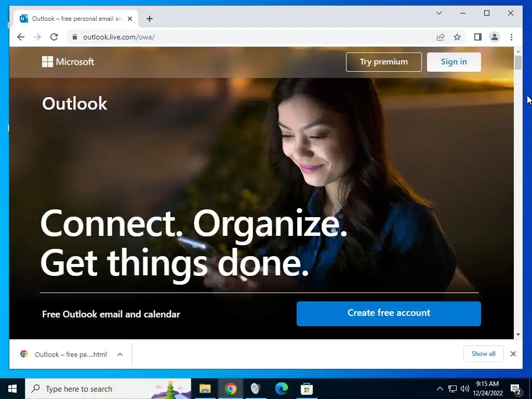This screenshot has height=399, width=532.
Task: Click the network icon in the system tray
Action: [453, 389]
